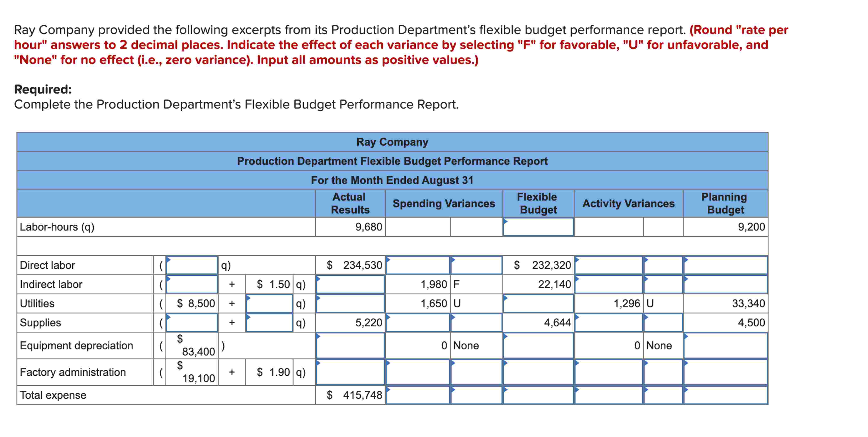Image resolution: width=868 pixels, height=437 pixels.
Task: Select Supplies actual results 5,220 cell
Action: pyautogui.click(x=350, y=323)
